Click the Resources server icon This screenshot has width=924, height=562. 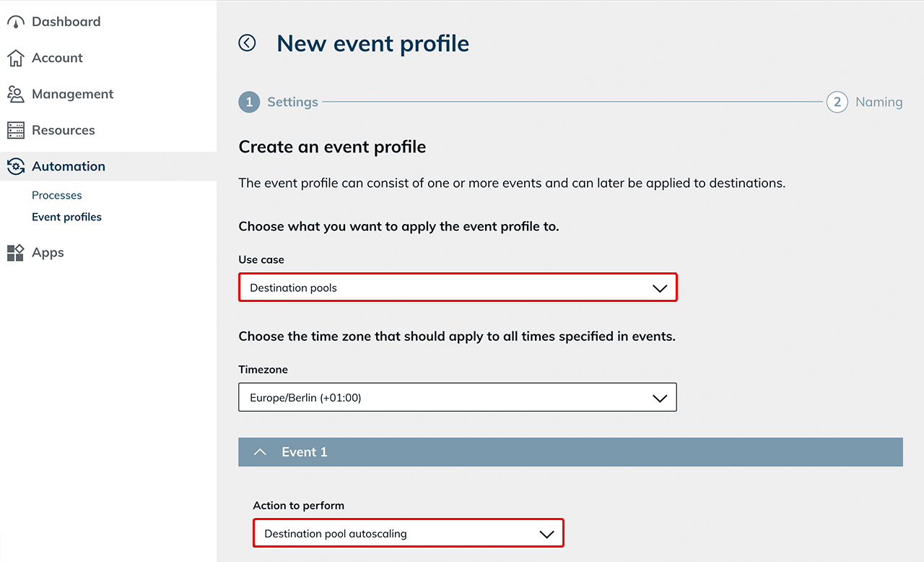[x=16, y=131]
